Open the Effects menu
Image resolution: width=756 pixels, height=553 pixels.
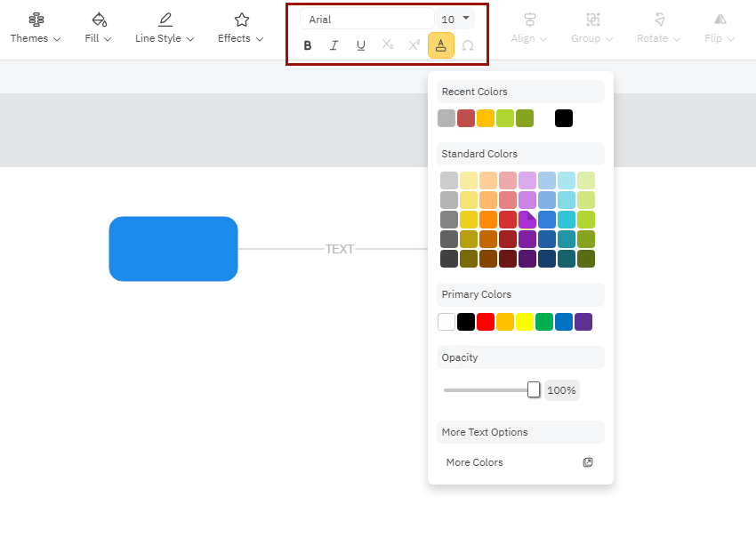click(241, 28)
